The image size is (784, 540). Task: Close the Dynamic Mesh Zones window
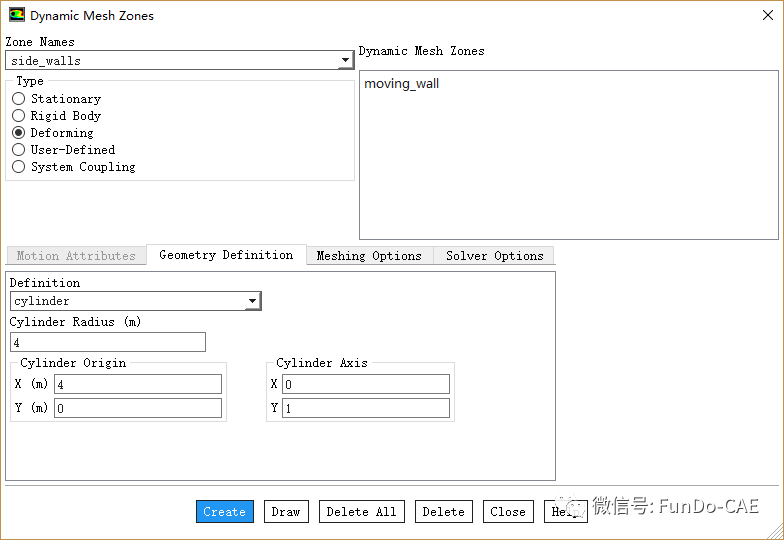pos(765,15)
